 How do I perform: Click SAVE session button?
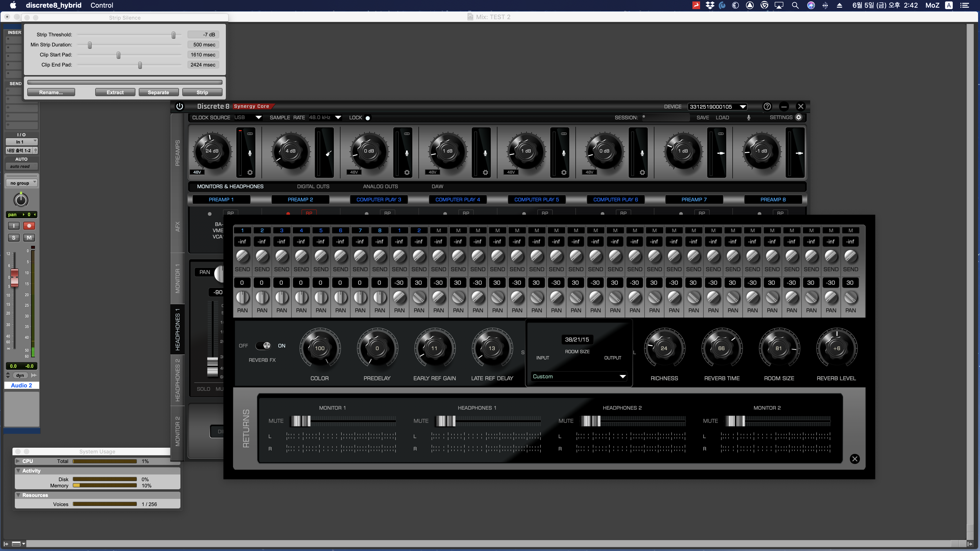pyautogui.click(x=703, y=117)
